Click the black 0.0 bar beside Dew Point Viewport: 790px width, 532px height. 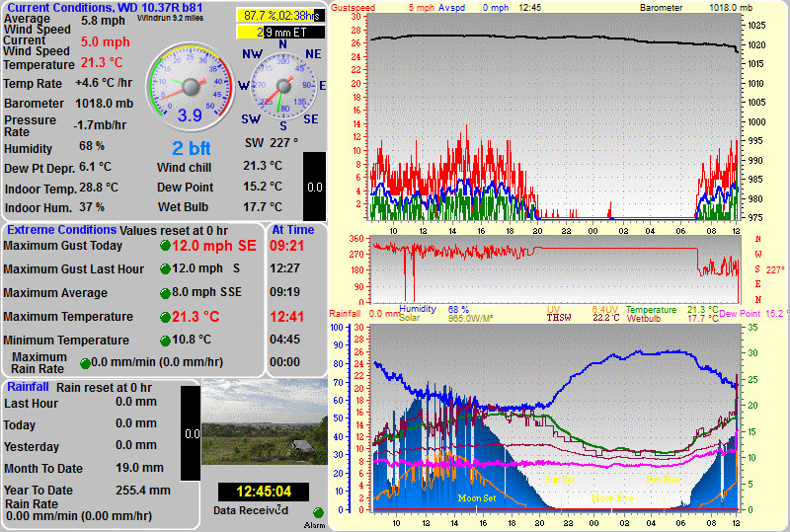pyautogui.click(x=314, y=187)
